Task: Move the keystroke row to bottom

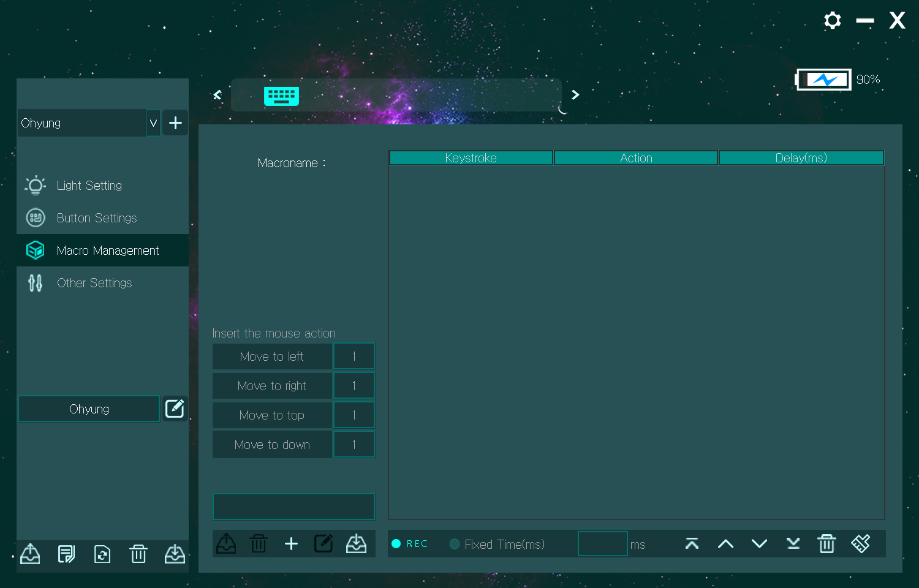Action: point(793,544)
